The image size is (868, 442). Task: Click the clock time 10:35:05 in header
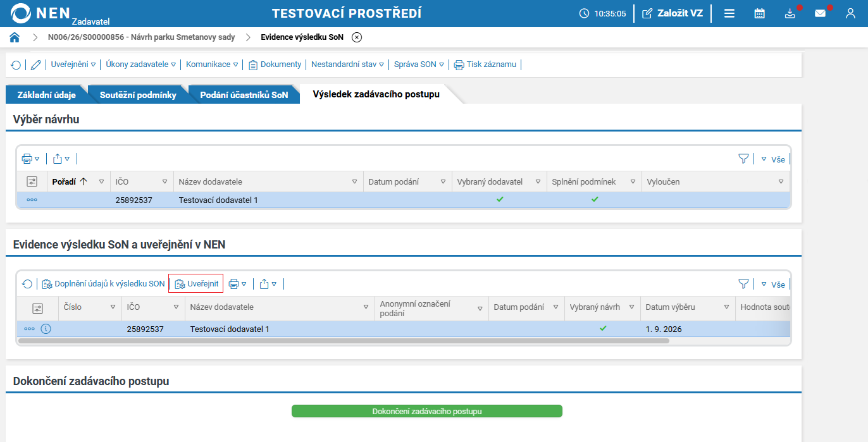click(x=603, y=13)
